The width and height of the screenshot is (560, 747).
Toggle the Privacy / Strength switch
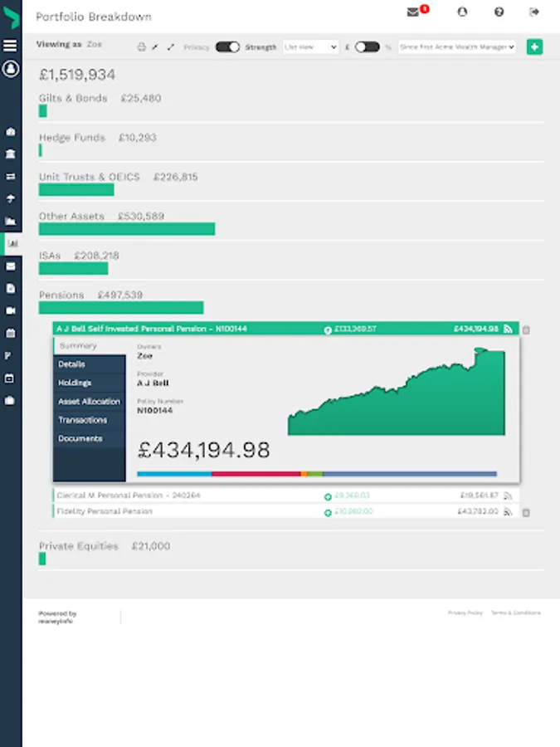click(x=227, y=46)
